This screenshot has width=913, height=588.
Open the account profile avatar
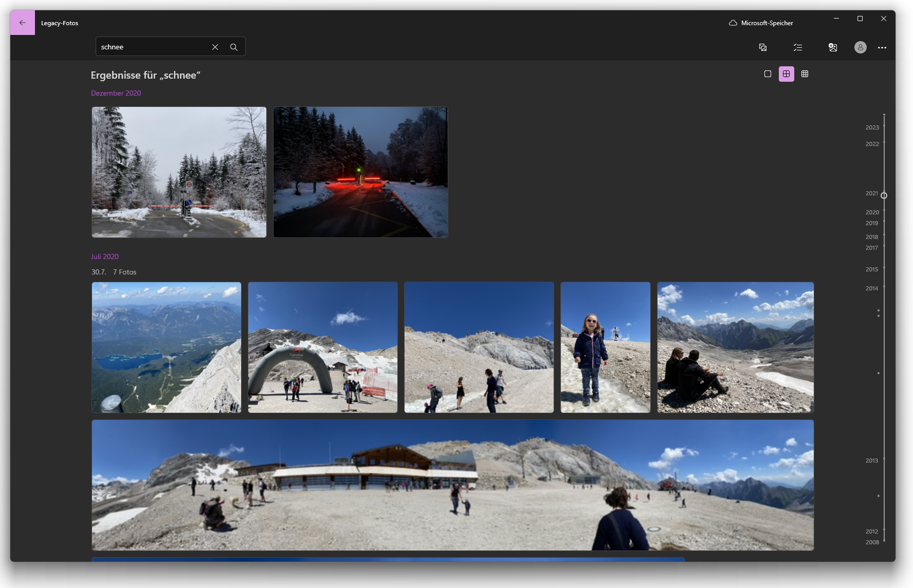[x=861, y=47]
